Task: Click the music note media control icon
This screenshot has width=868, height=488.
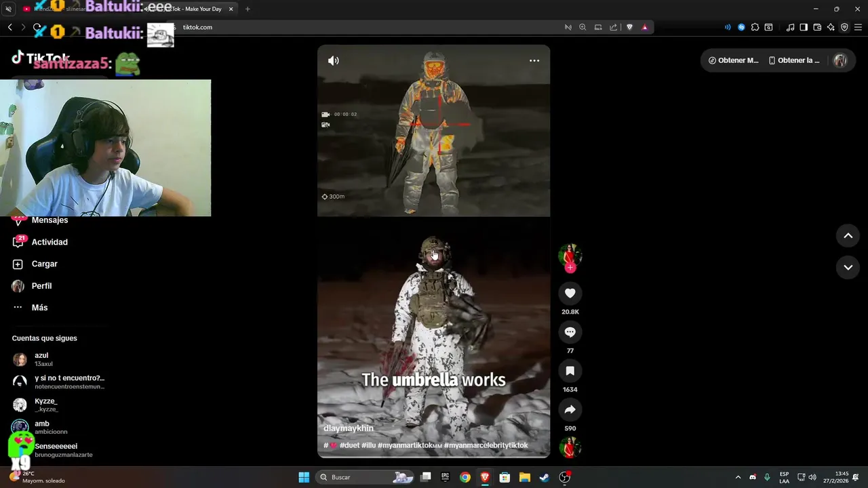Action: pos(790,27)
